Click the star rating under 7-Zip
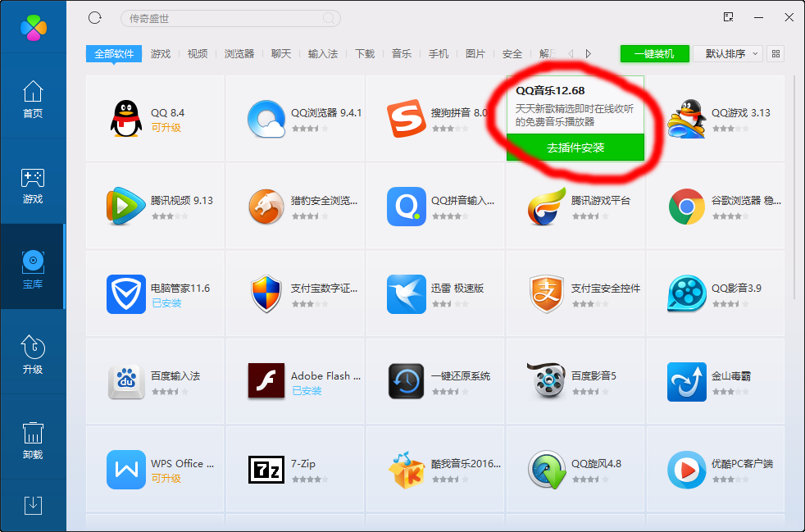The image size is (805, 532). click(x=310, y=479)
